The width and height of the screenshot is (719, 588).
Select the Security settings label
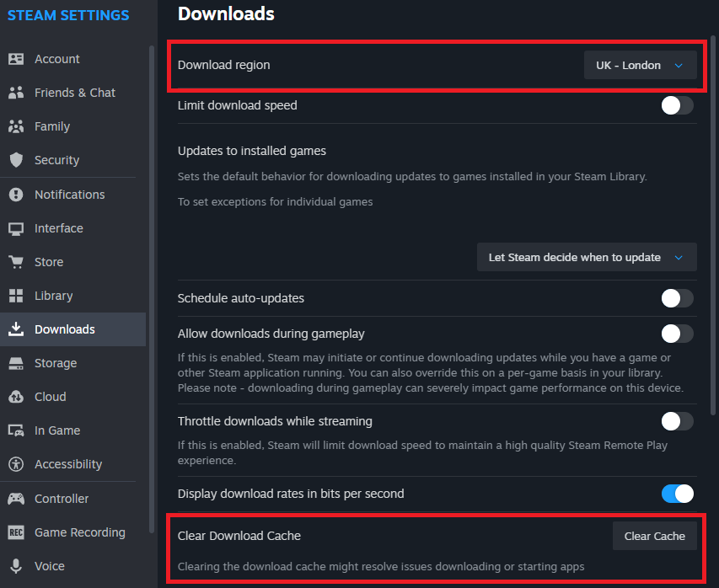[x=56, y=160]
